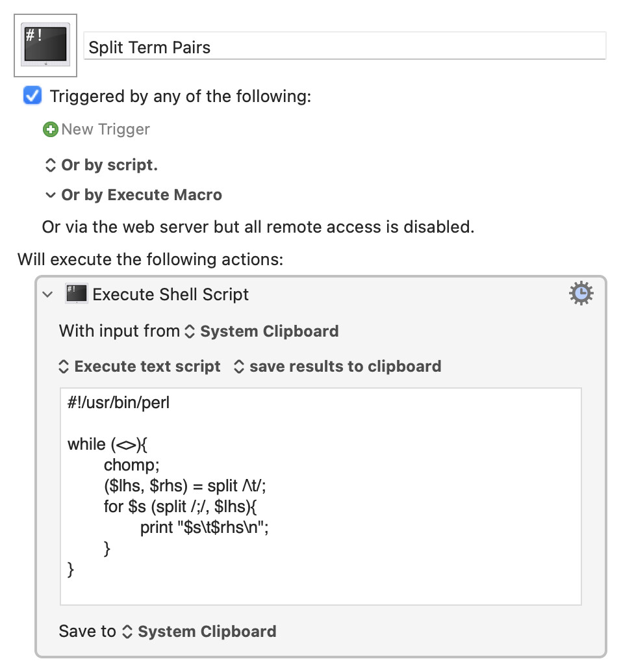Click the With input from label
Image resolution: width=621 pixels, height=672 pixels.
tap(120, 331)
